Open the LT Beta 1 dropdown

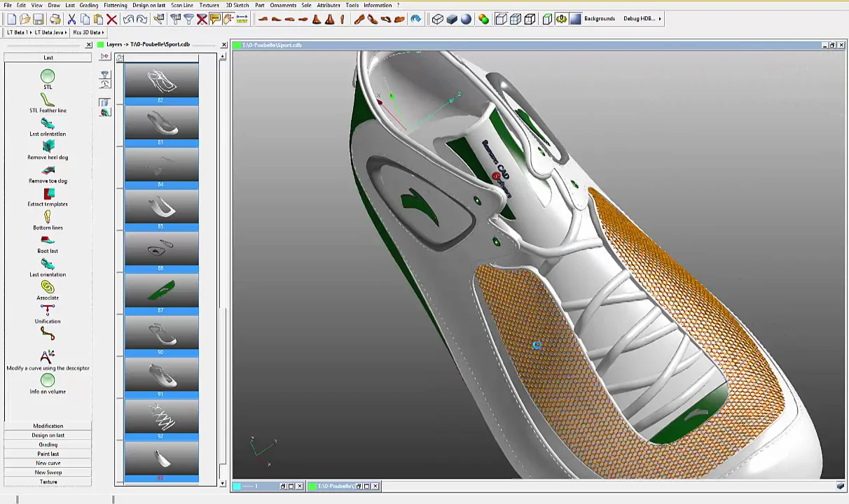pyautogui.click(x=20, y=32)
